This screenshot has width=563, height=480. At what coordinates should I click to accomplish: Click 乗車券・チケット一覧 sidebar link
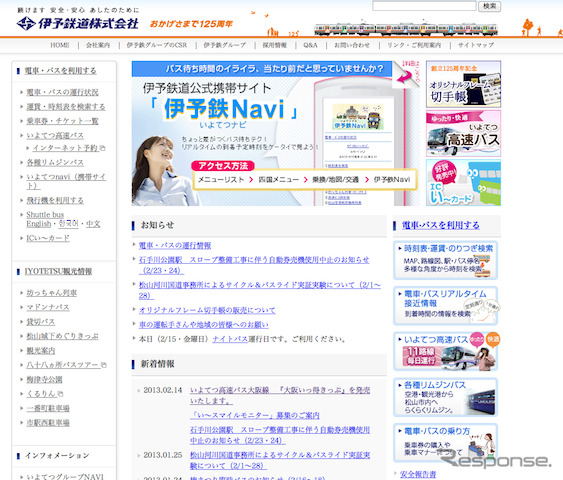tap(62, 121)
